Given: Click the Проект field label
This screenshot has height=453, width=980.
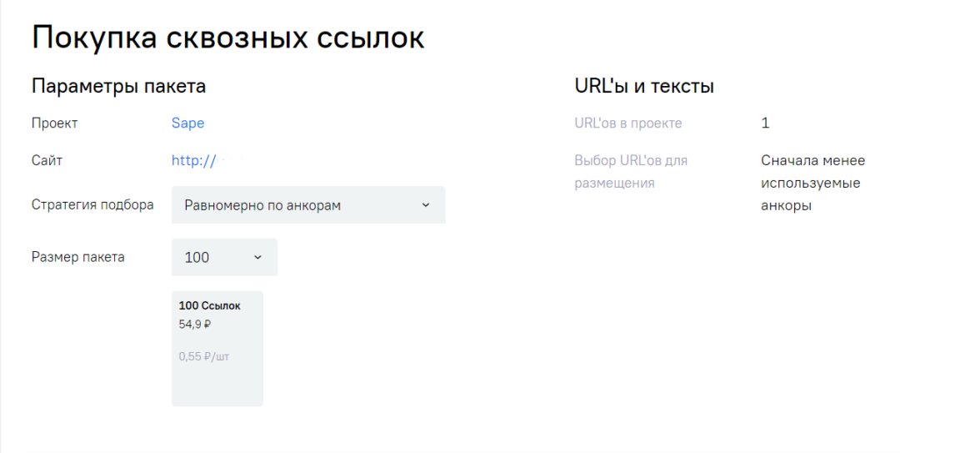Looking at the screenshot, I should [54, 123].
